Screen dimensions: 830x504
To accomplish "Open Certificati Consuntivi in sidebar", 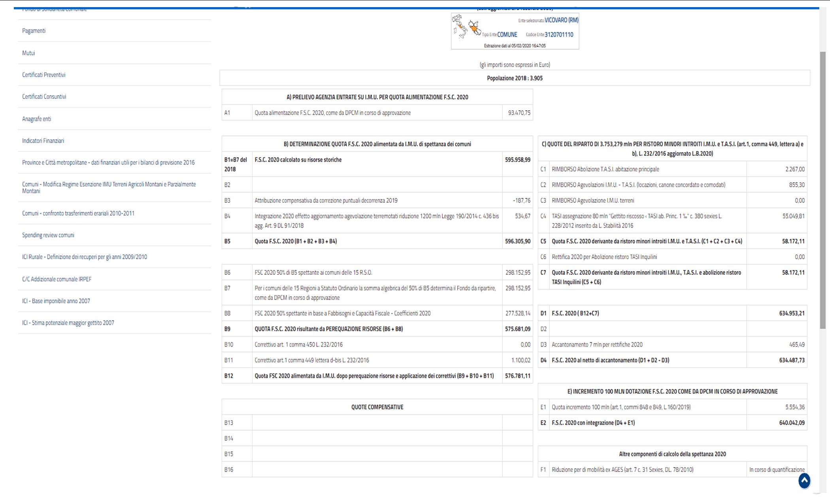I will coord(44,96).
